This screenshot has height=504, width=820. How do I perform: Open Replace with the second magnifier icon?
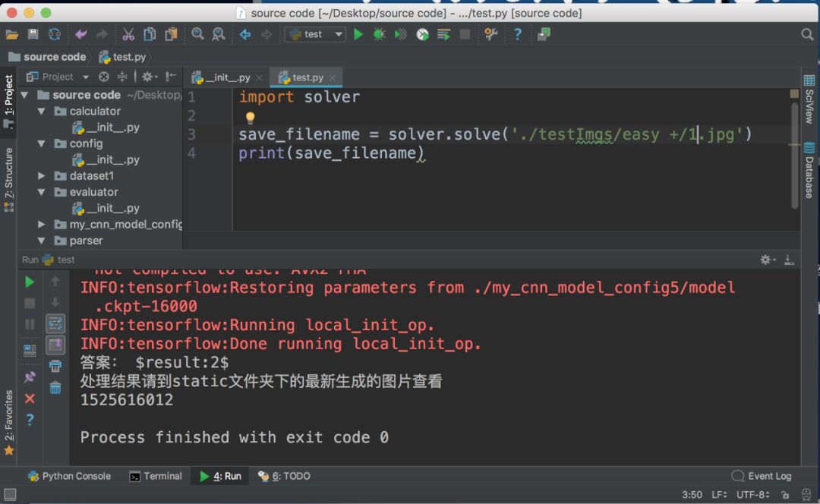(x=219, y=34)
